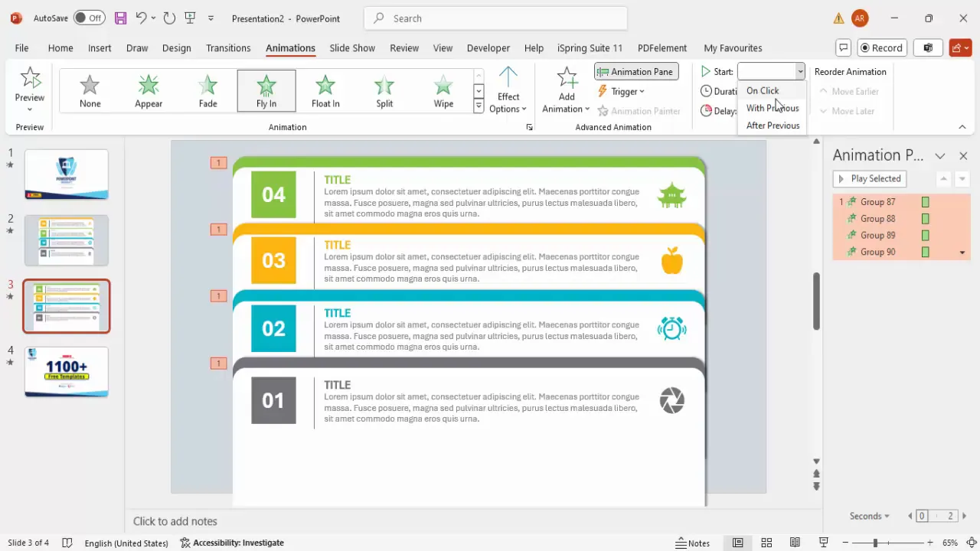Select Group 89 animation entry

click(901, 236)
